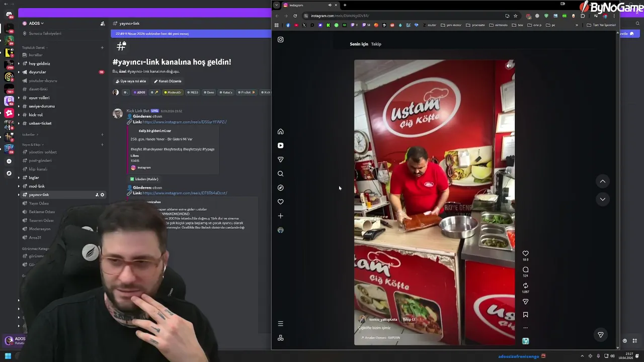
Task: Reload the Instagram page
Action: coord(295,16)
